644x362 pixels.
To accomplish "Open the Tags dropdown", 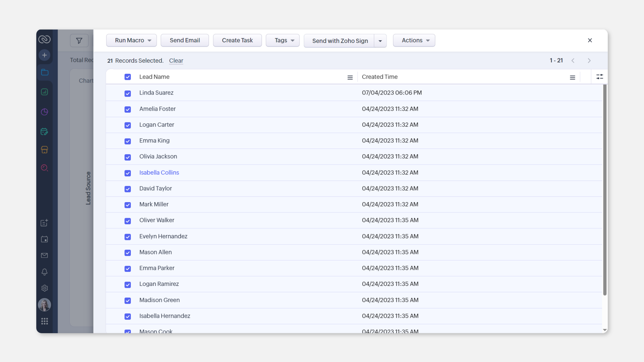I will [x=283, y=40].
